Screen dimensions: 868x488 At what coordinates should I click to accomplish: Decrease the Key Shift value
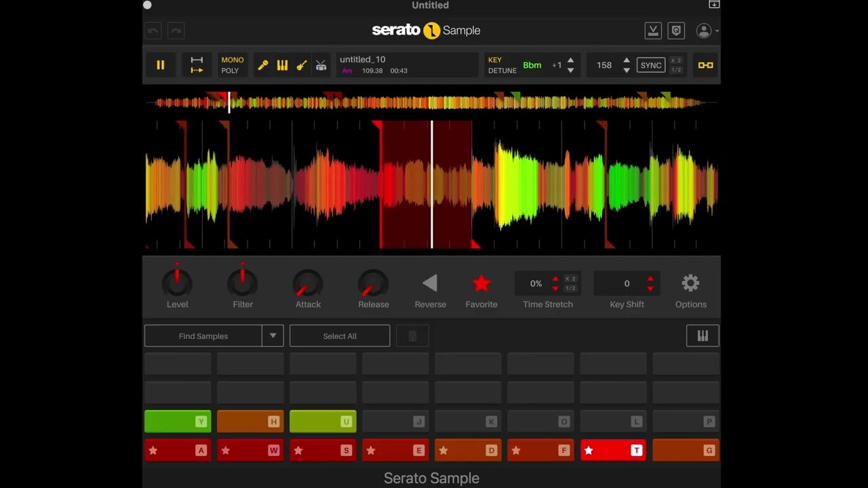(x=650, y=289)
